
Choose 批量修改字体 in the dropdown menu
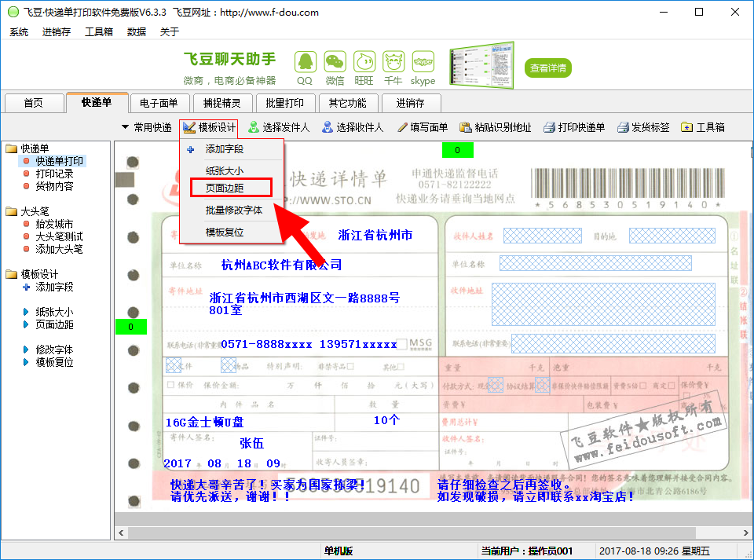(x=231, y=210)
